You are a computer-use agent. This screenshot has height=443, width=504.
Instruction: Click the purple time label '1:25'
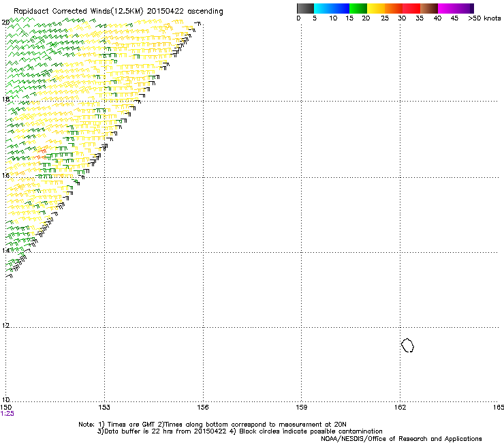coord(7,414)
